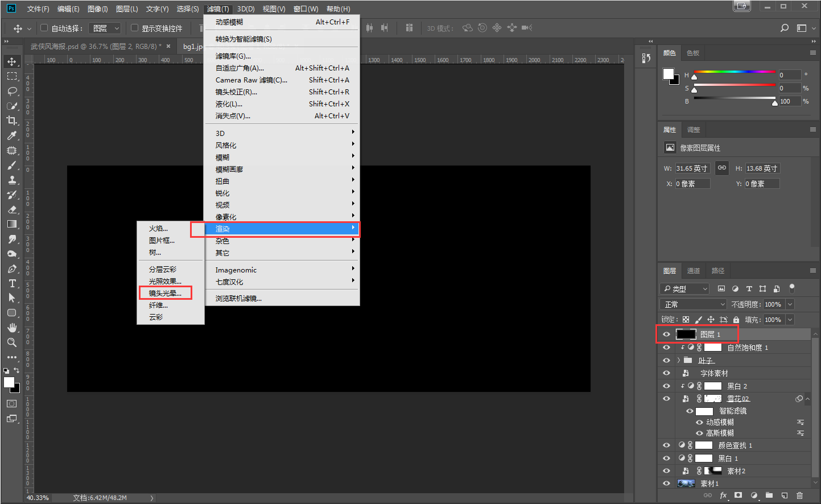This screenshot has height=504, width=821.
Task: Select the Horizontal Type tool
Action: [x=12, y=283]
